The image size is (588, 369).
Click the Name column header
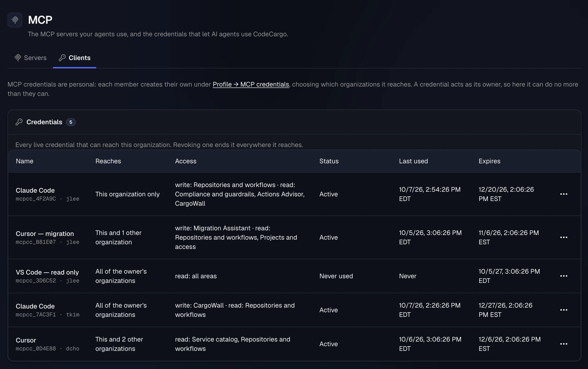click(25, 161)
